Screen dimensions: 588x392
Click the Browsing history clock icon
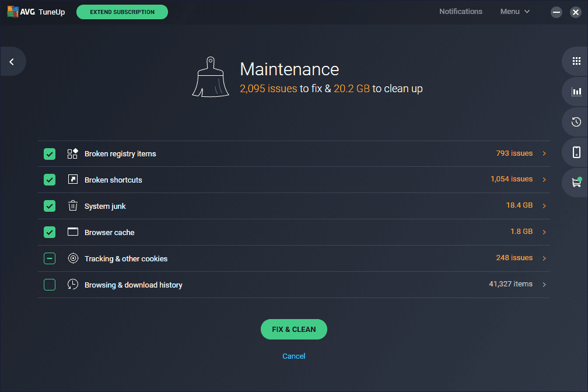point(73,284)
